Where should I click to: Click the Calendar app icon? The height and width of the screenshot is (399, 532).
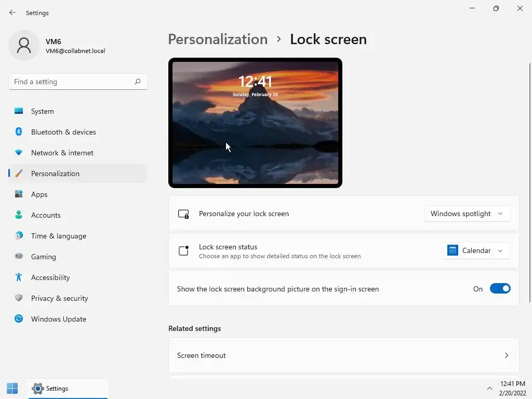tap(453, 250)
